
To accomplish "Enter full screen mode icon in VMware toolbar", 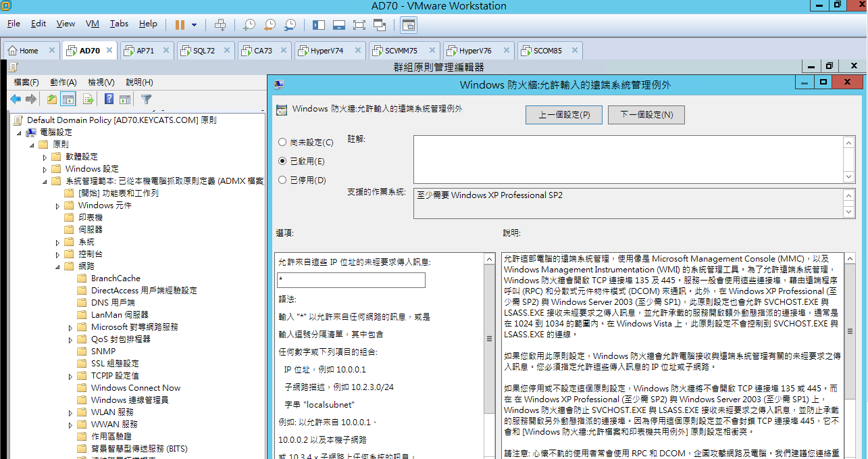I will (359, 25).
